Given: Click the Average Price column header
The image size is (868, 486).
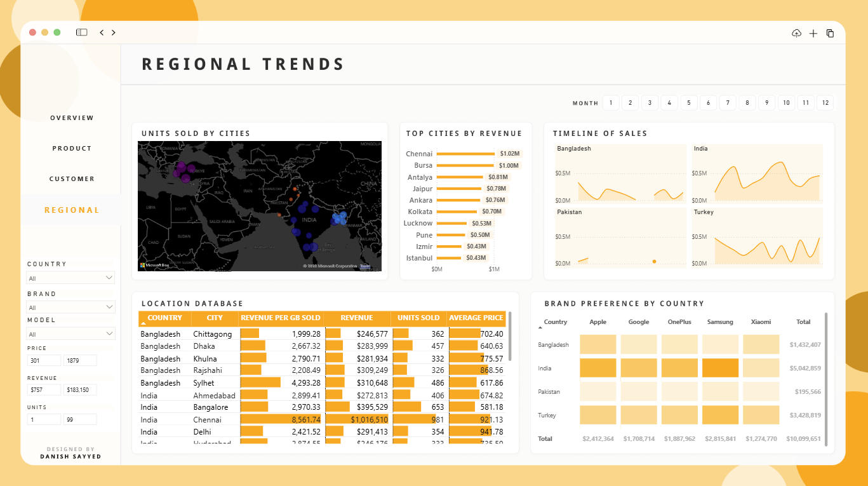Looking at the screenshot, I should coord(476,318).
